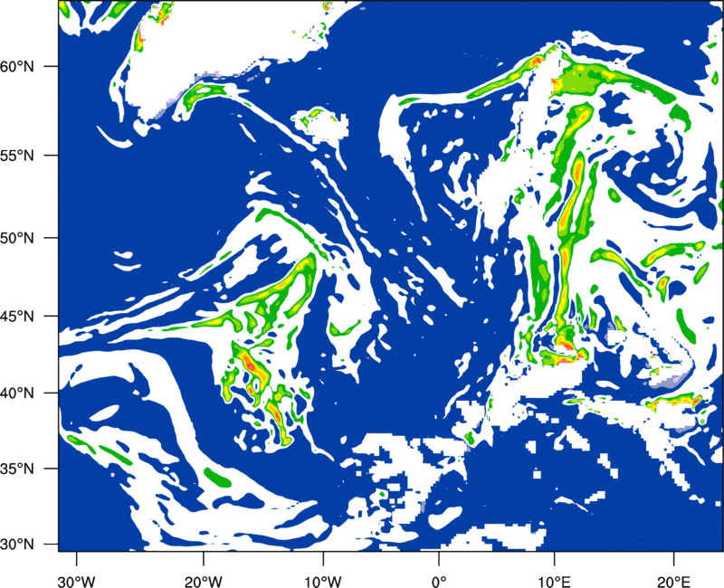Click the 10°W longitude label
The image size is (724, 588).
click(323, 581)
